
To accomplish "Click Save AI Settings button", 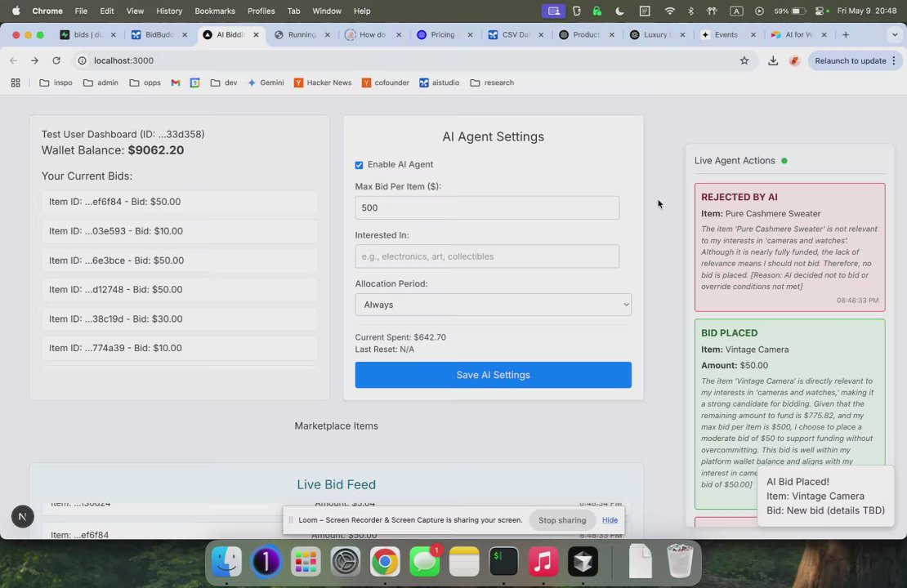I will (493, 375).
